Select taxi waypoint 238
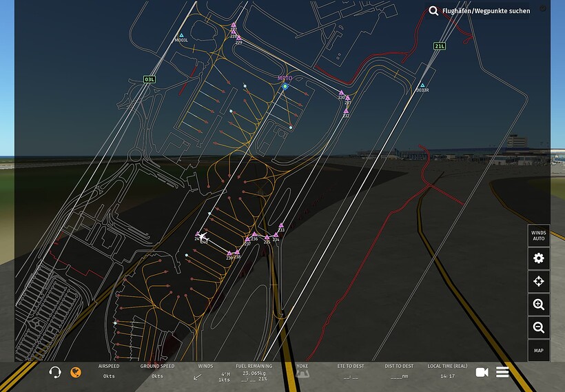Screen dimensions: 565x392 [237, 252]
